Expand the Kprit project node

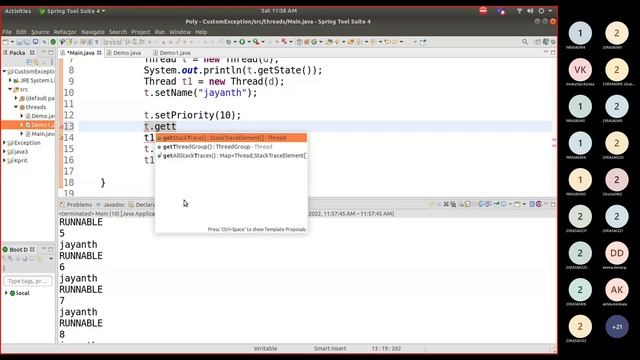pos(4,160)
